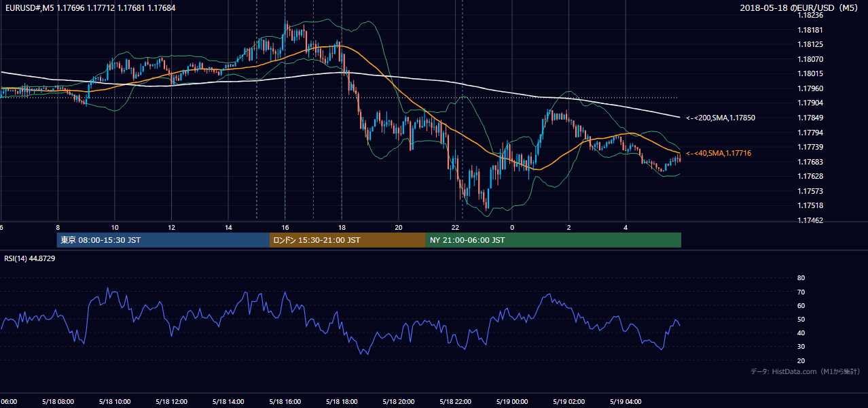Image resolution: width=868 pixels, height=408 pixels.
Task: Click RSI level 50 on the scale
Action: (801, 319)
